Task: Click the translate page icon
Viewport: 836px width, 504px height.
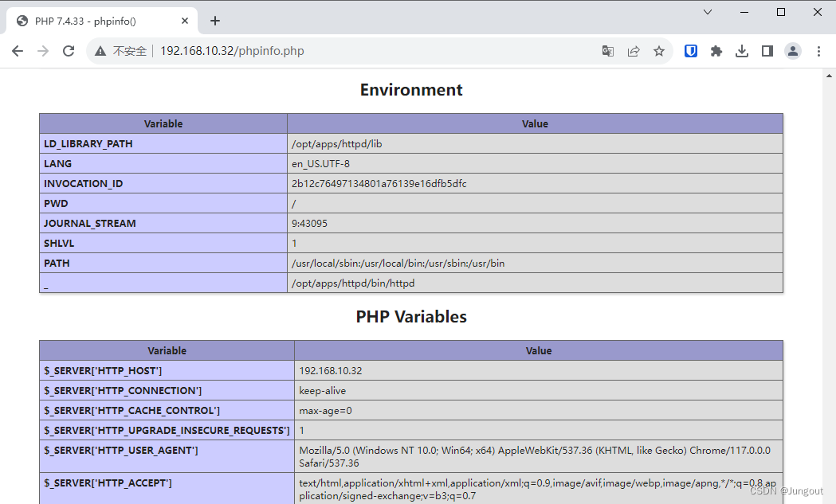Action: click(608, 51)
